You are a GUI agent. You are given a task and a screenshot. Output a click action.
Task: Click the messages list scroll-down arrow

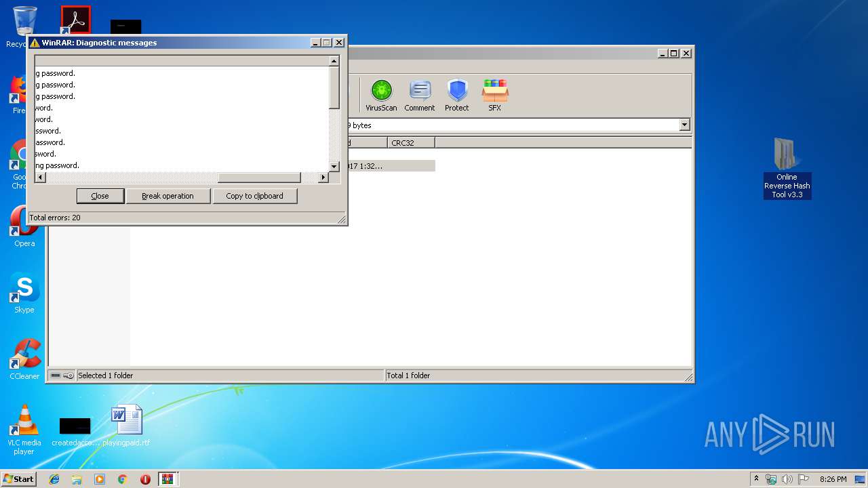coord(334,166)
